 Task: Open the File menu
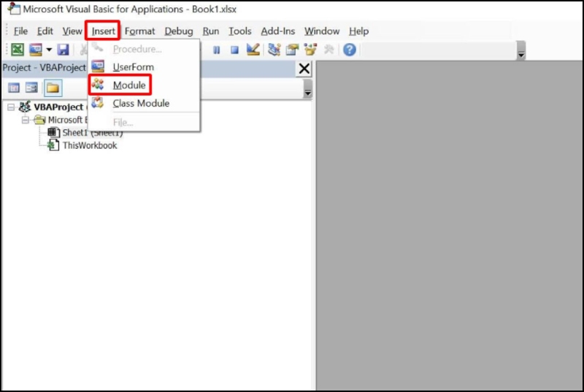click(x=20, y=31)
